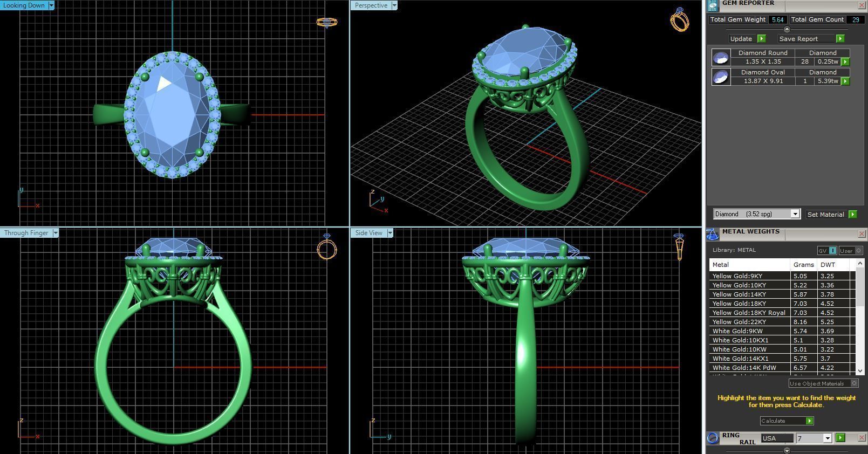The width and height of the screenshot is (868, 454).
Task: Click the ring view icon in Perspective viewport
Action: 680,20
